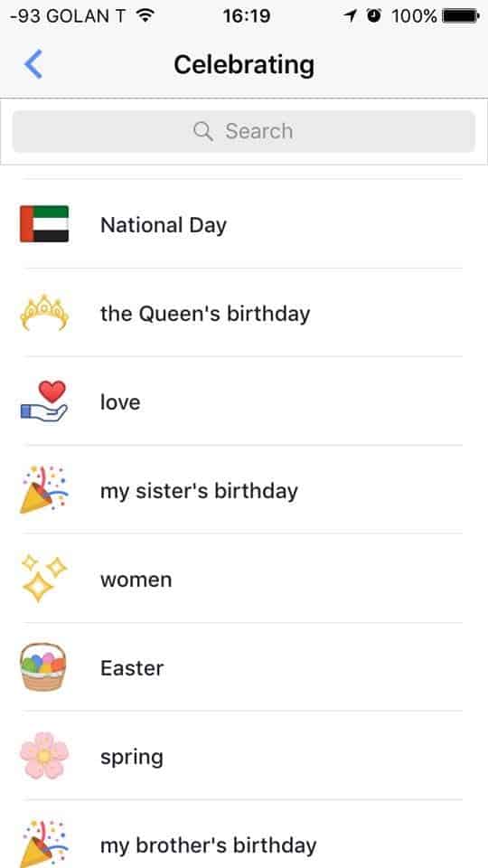The height and width of the screenshot is (868, 488).
Task: Select the Easter list item
Action: pyautogui.click(x=244, y=667)
